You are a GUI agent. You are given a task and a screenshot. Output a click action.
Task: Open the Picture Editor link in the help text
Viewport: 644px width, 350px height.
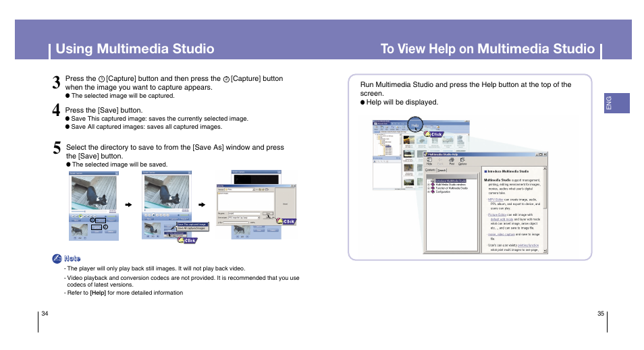tap(497, 214)
